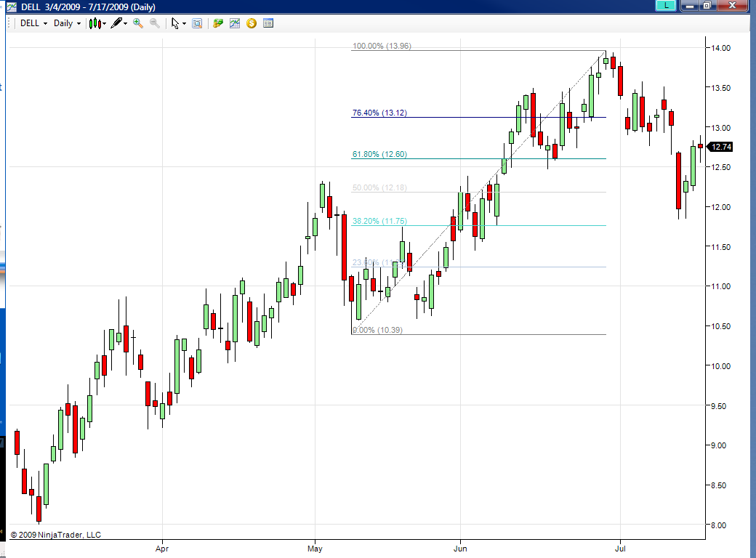Click the Jul label on time axis

coord(620,549)
